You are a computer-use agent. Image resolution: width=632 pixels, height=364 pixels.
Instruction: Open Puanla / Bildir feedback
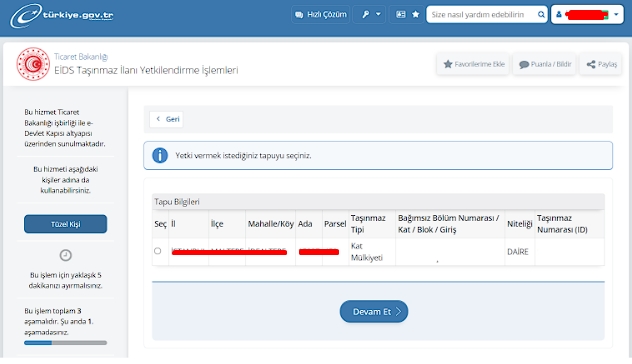[545, 64]
